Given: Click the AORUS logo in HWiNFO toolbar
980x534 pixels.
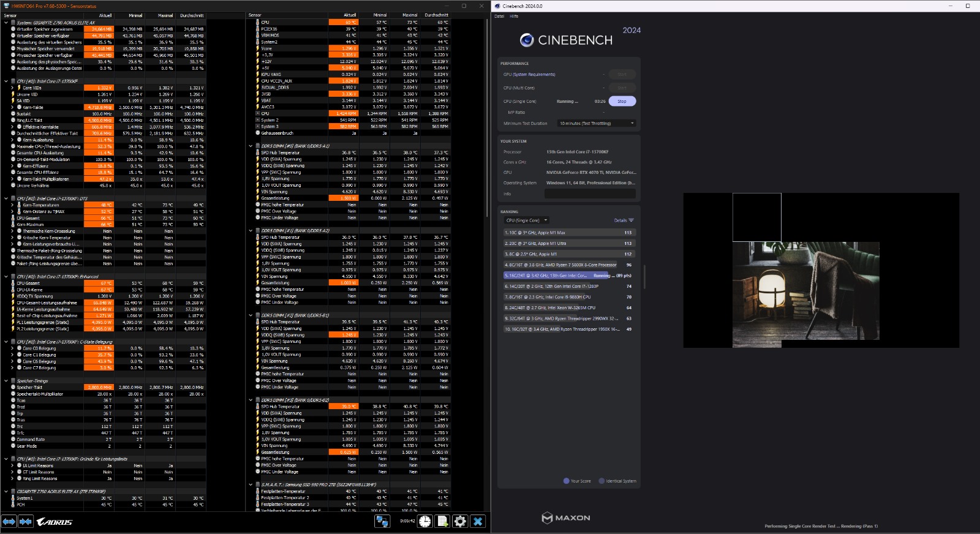Looking at the screenshot, I should pos(55,522).
